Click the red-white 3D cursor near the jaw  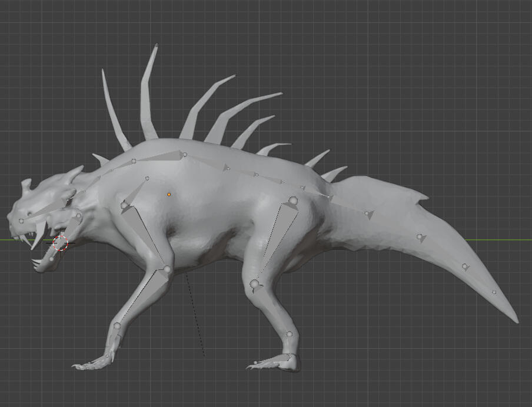point(61,242)
